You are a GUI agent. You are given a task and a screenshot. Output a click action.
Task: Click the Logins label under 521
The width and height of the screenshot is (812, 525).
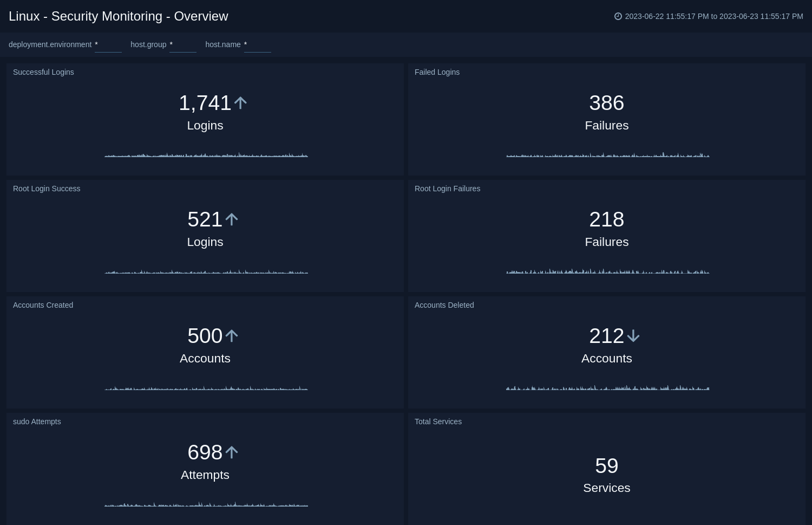(205, 242)
